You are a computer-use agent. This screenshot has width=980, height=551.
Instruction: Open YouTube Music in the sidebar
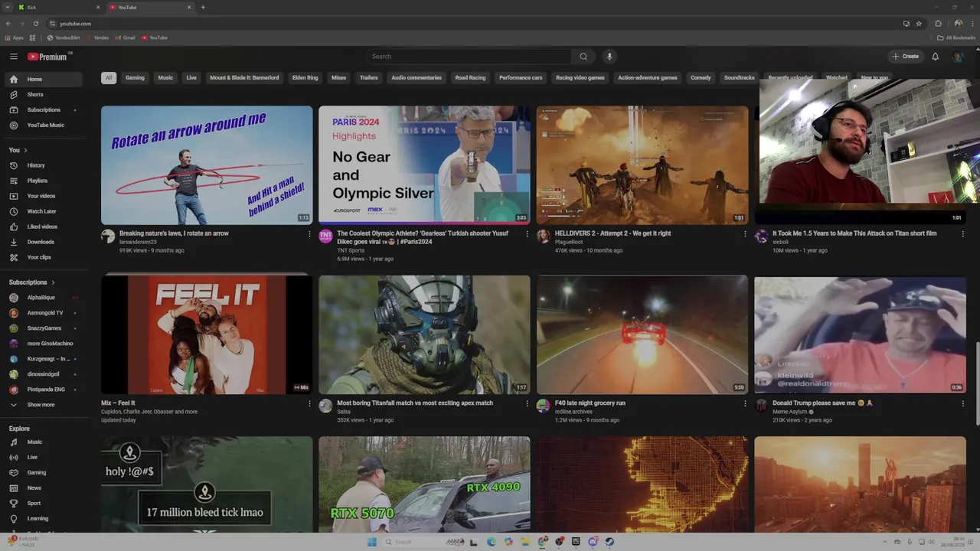46,125
